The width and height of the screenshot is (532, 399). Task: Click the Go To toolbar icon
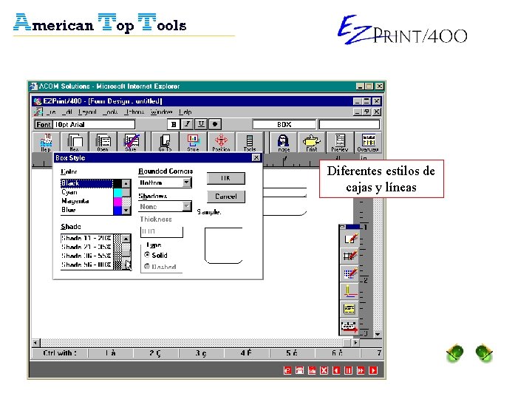165,142
